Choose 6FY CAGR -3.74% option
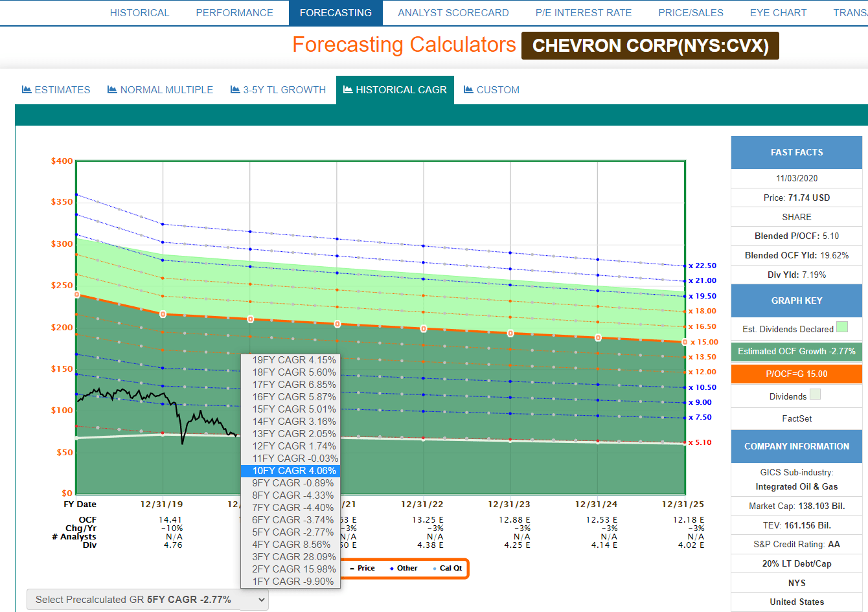 (x=290, y=520)
